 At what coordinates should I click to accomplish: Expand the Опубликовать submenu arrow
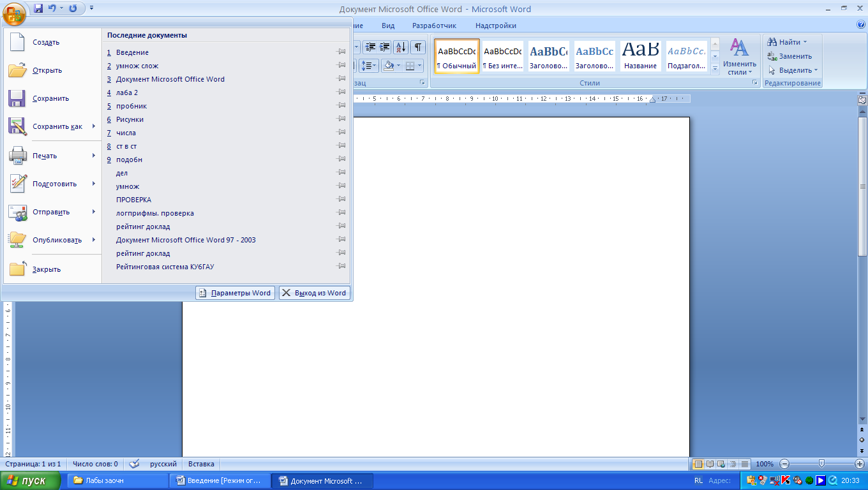94,240
